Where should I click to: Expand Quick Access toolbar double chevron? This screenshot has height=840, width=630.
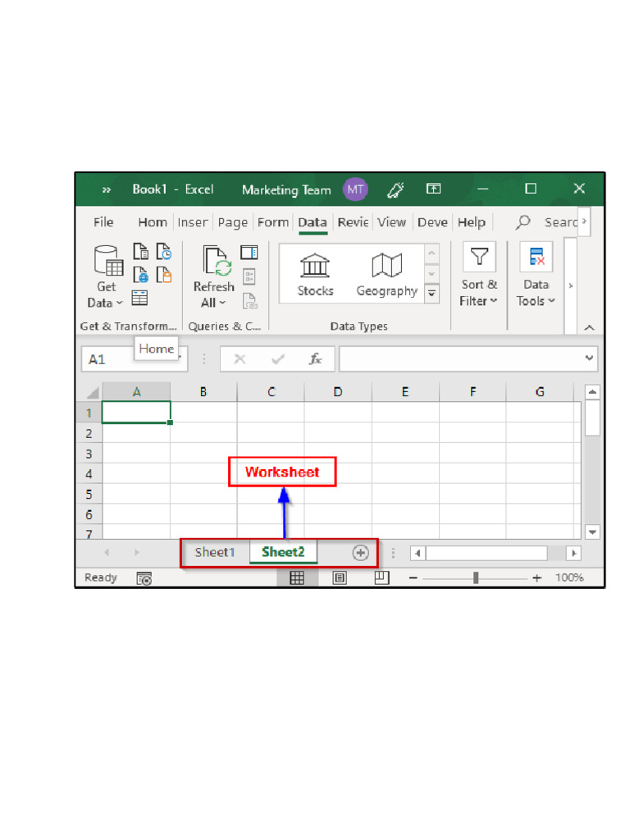pyautogui.click(x=106, y=189)
